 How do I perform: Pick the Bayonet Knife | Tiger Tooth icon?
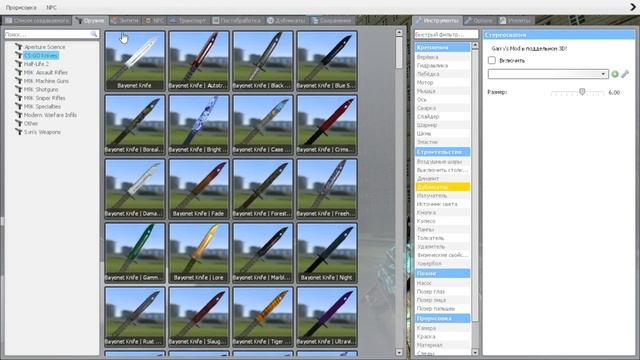(x=263, y=317)
